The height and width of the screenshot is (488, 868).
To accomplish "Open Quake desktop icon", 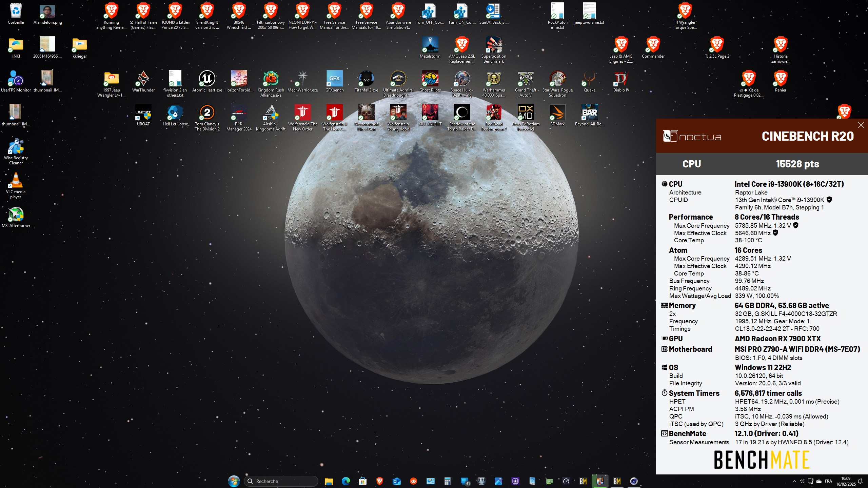I will pos(590,82).
